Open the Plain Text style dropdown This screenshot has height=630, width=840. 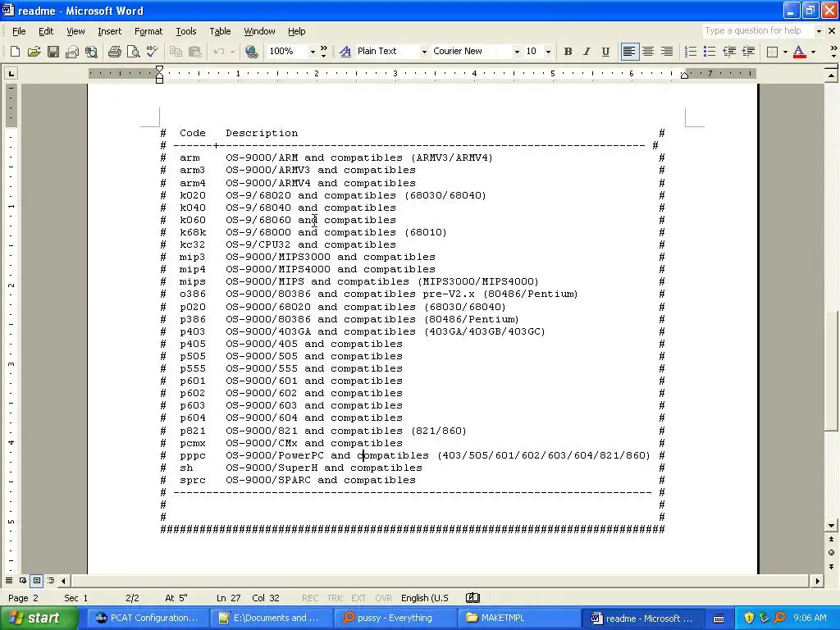click(424, 52)
